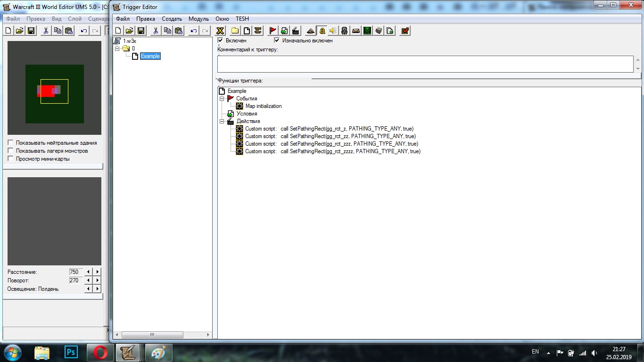Uncheck the "Включен" checkbox
This screenshot has height=362, width=644.
click(220, 41)
